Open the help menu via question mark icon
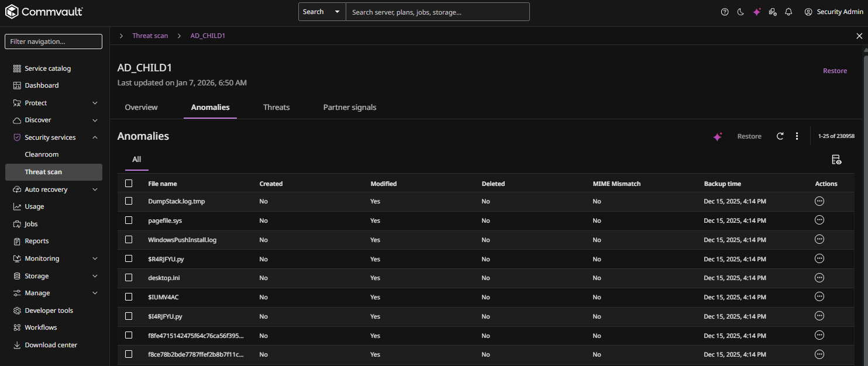 coord(725,12)
